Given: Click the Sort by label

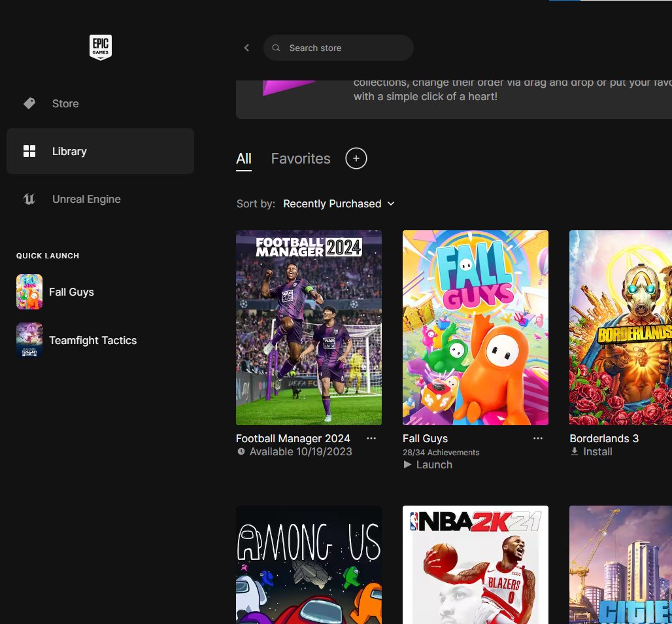Looking at the screenshot, I should pyautogui.click(x=256, y=203).
